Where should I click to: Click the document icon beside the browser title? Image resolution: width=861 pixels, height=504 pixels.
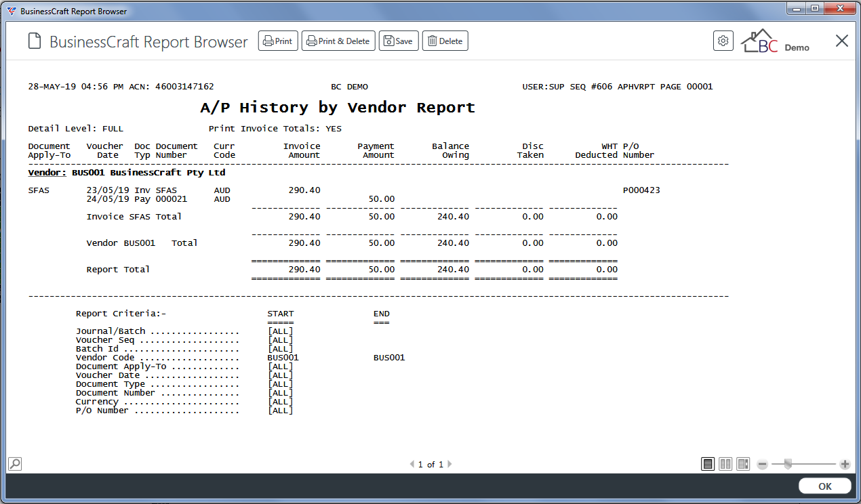[35, 42]
